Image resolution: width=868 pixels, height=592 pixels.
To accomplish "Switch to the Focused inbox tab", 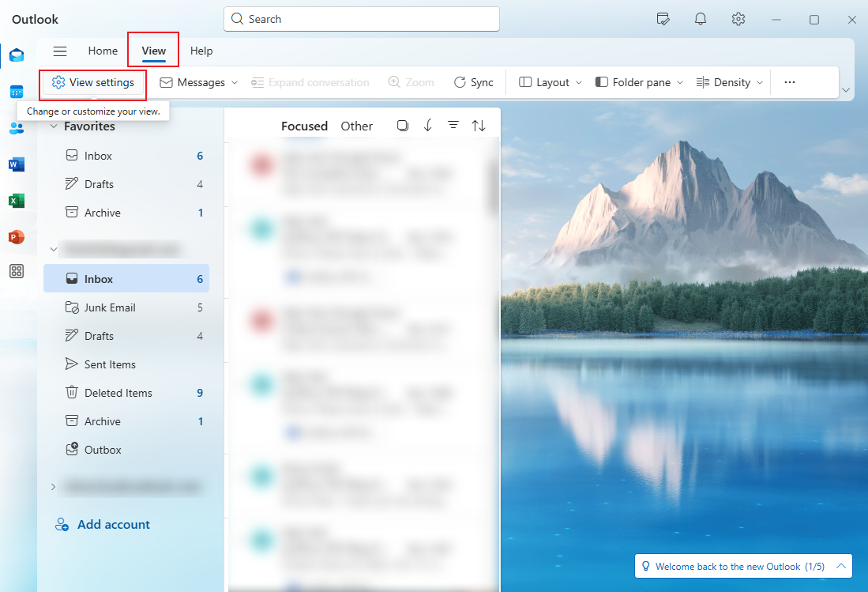I will click(x=304, y=126).
